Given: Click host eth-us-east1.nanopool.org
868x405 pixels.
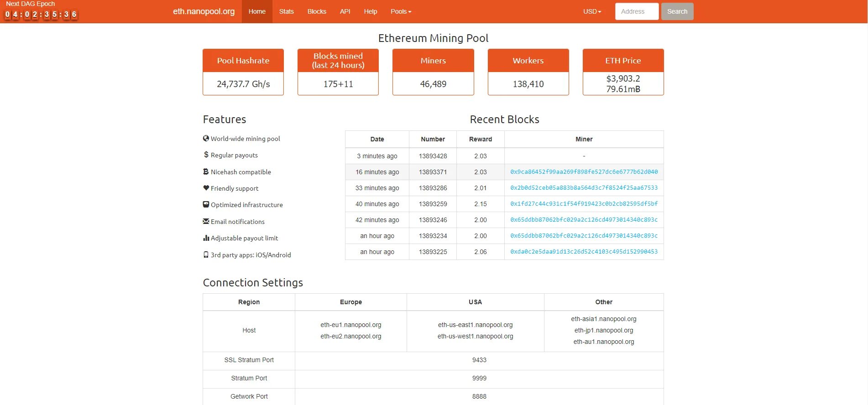Looking at the screenshot, I should pos(475,325).
